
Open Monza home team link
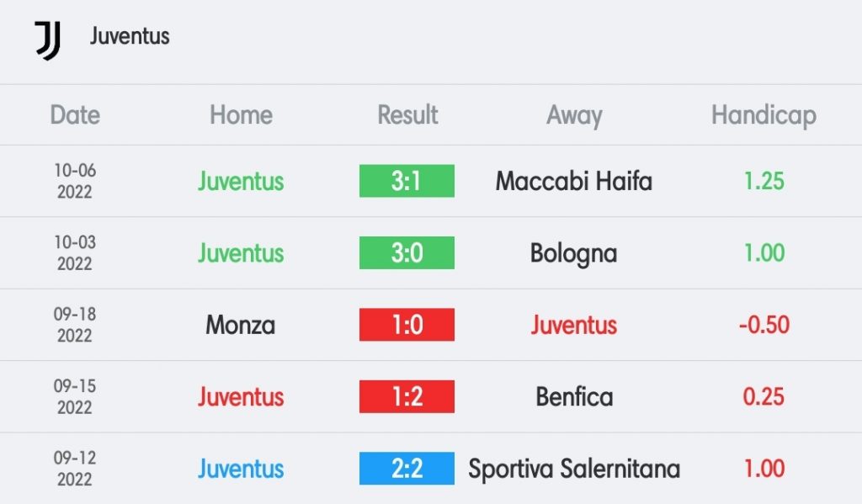point(240,325)
